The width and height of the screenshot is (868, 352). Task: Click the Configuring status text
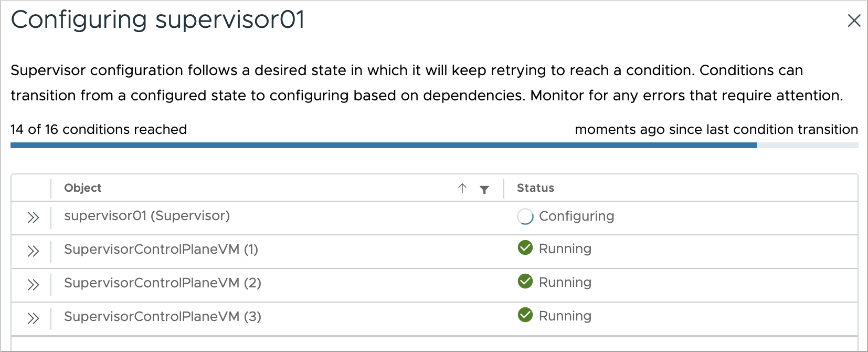(576, 216)
